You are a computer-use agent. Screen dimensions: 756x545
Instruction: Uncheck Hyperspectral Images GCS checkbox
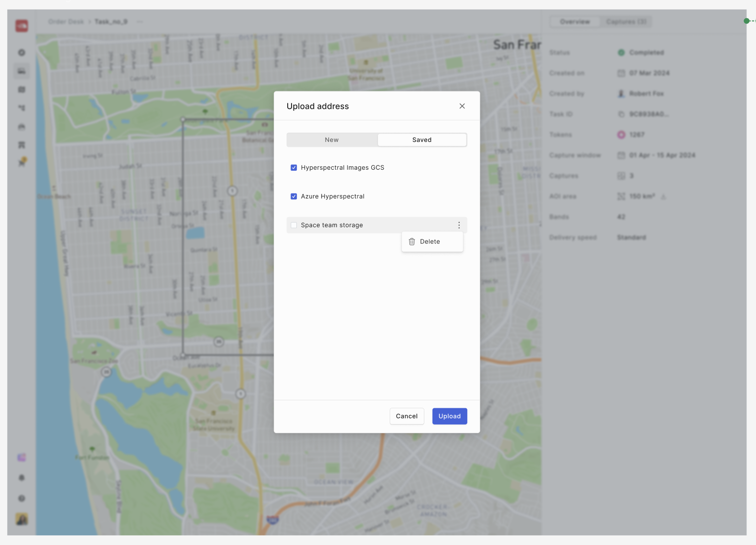point(293,168)
